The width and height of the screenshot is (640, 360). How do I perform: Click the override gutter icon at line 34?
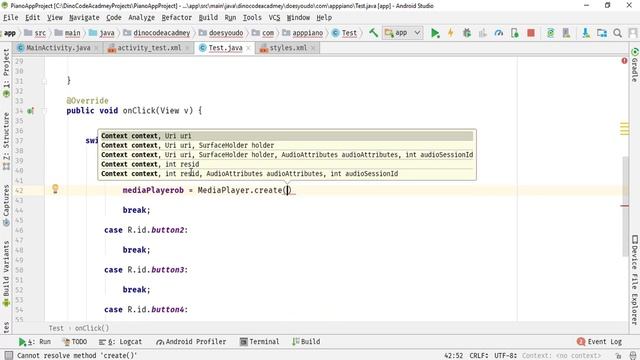click(x=30, y=111)
